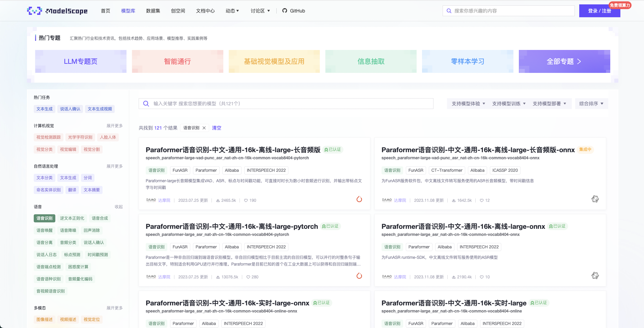
Task: Expand more 多模态 tasks
Action: coord(115,308)
